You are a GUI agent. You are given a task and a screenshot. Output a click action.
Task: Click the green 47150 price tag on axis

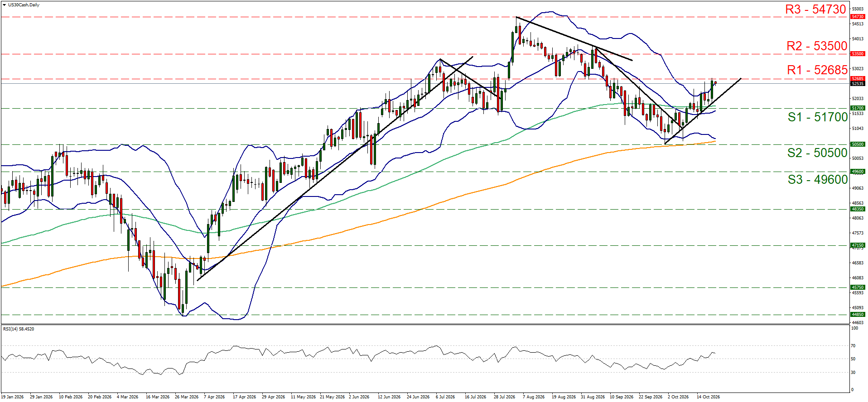click(858, 245)
